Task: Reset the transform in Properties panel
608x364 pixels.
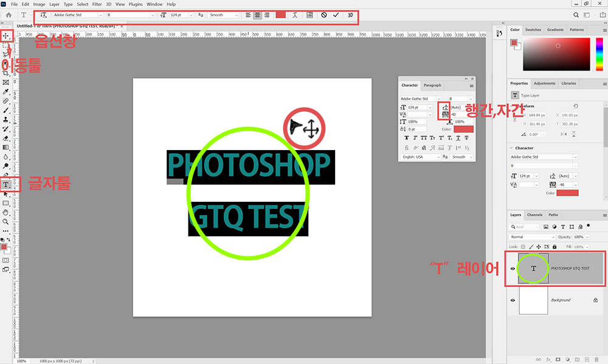Action: 576,106
